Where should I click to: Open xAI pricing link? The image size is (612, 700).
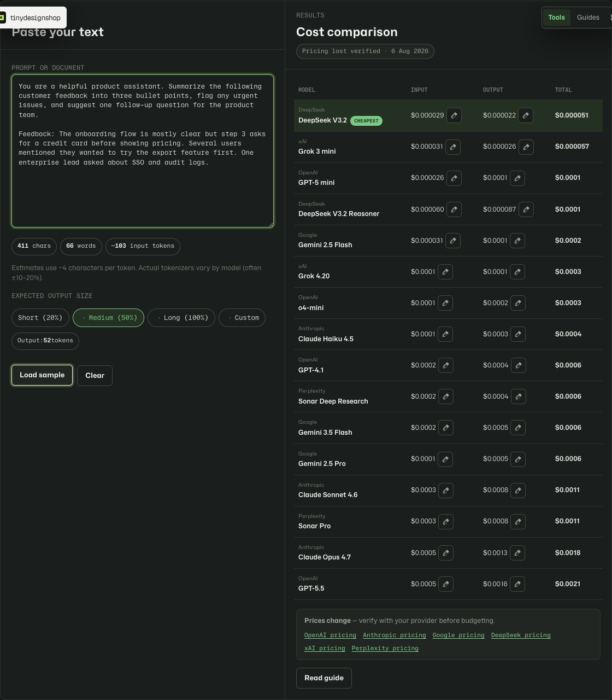(325, 649)
